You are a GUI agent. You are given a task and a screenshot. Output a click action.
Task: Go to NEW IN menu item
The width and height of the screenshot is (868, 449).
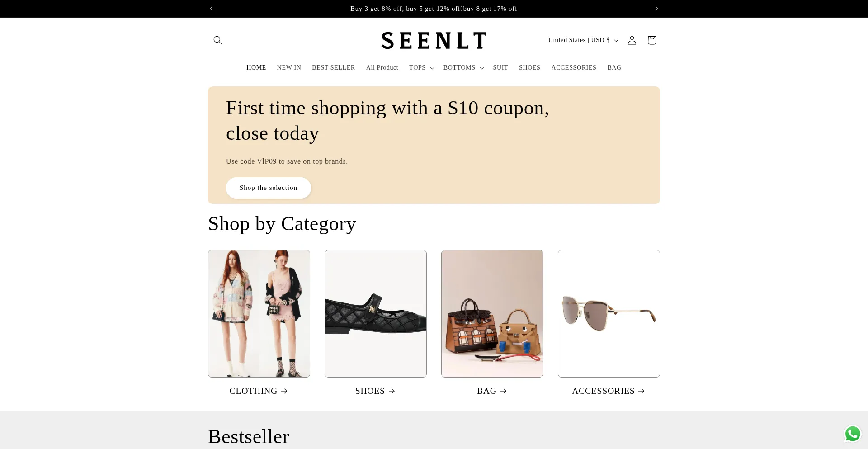[289, 68]
